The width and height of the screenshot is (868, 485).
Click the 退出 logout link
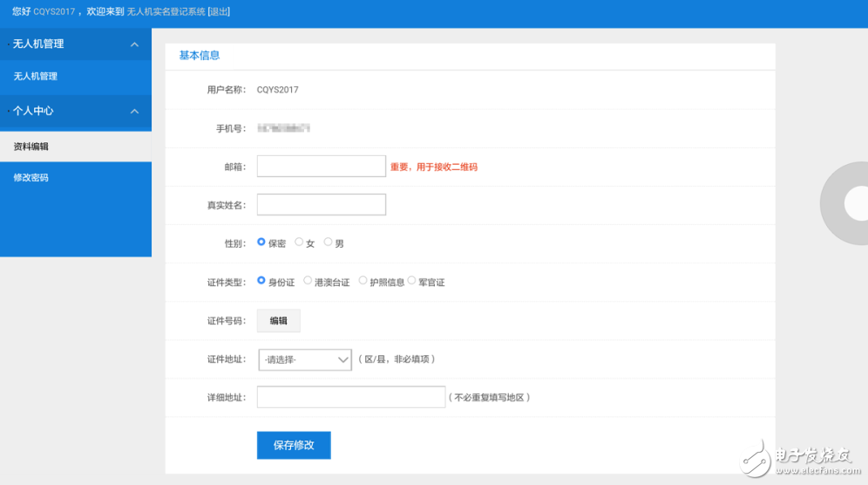(x=219, y=12)
